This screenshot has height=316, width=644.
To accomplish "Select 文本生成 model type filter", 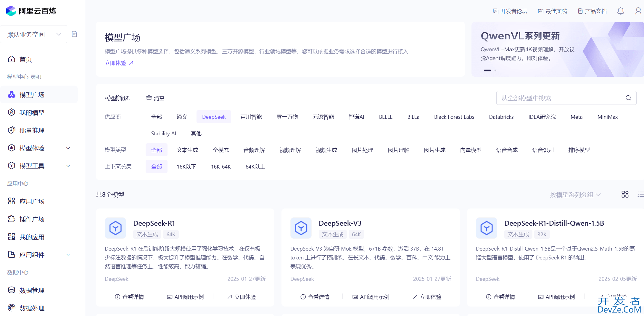I will coord(187,150).
